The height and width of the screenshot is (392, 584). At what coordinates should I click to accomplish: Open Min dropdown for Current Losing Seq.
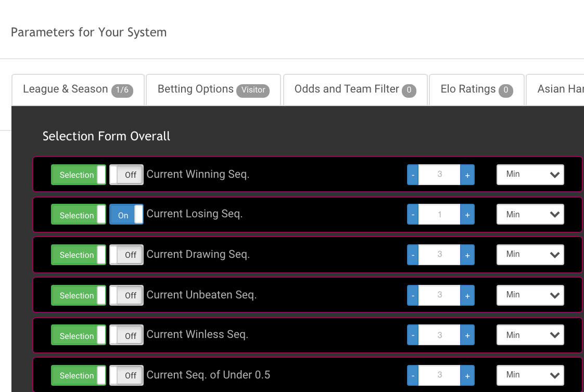[x=530, y=214]
